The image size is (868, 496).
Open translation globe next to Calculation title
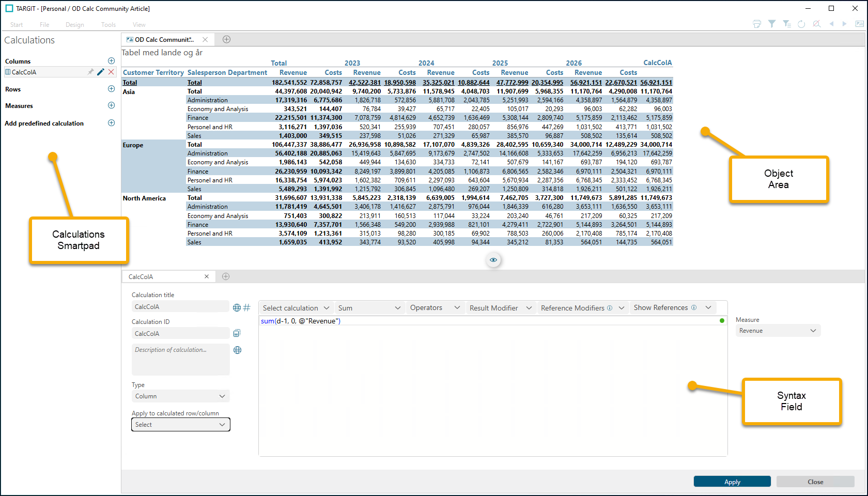(x=237, y=307)
